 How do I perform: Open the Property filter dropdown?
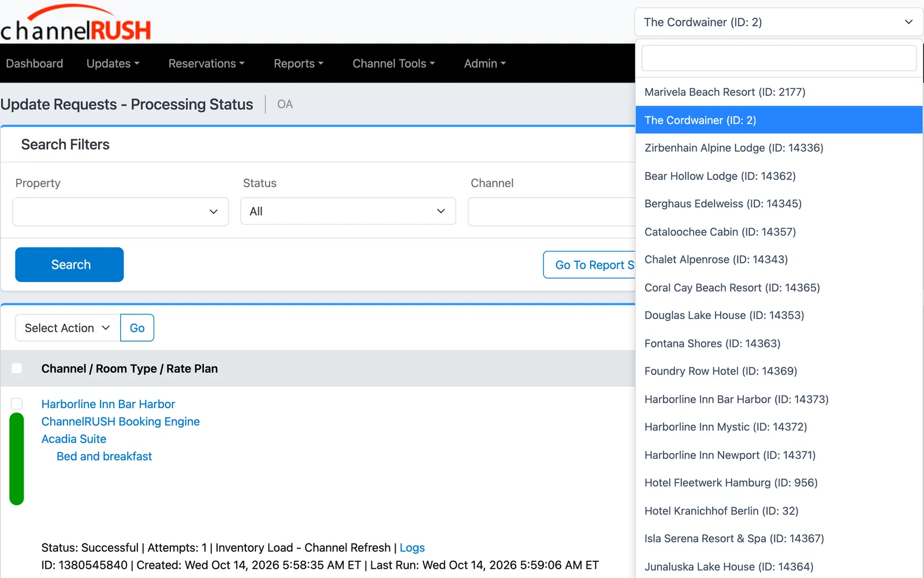point(120,212)
